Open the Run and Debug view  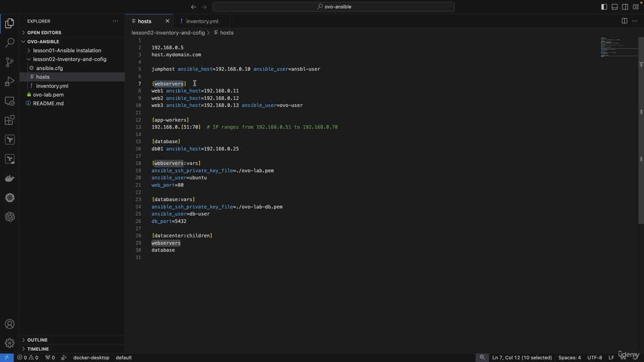10,81
